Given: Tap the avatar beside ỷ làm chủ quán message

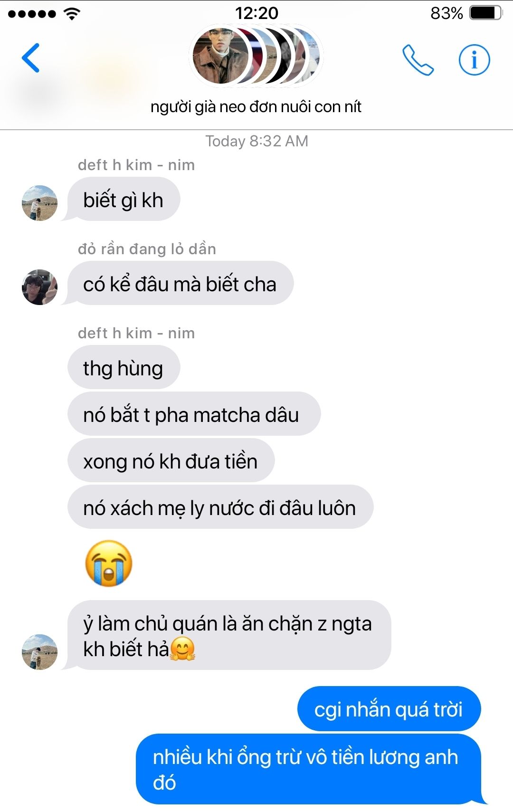Looking at the screenshot, I should [40, 652].
